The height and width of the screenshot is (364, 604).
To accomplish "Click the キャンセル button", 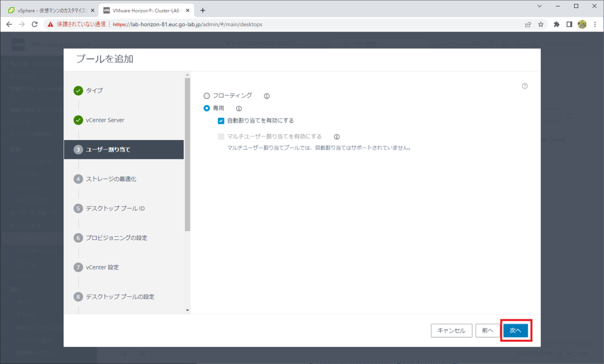I will [451, 330].
